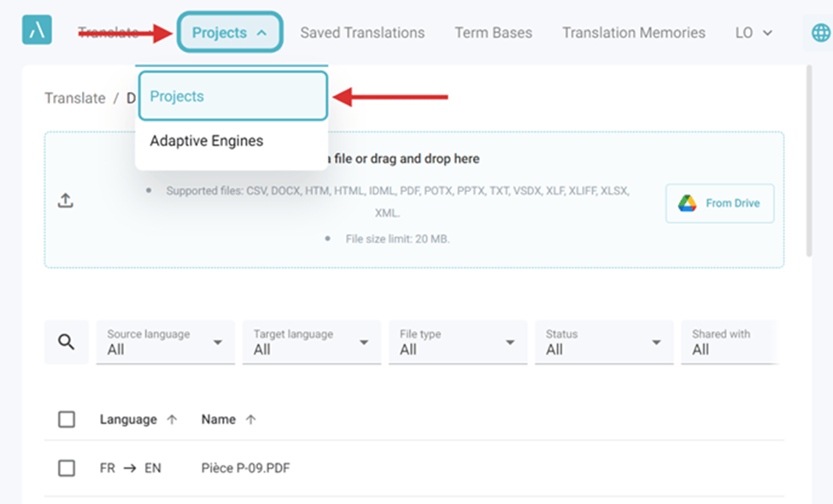
Task: Click the Google Drive logo icon
Action: [687, 202]
